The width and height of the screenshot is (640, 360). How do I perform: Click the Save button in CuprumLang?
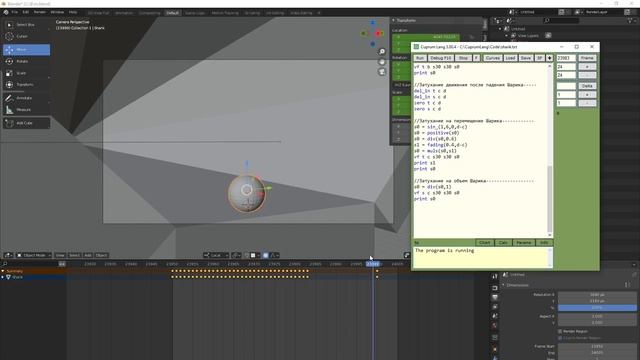[x=526, y=58]
